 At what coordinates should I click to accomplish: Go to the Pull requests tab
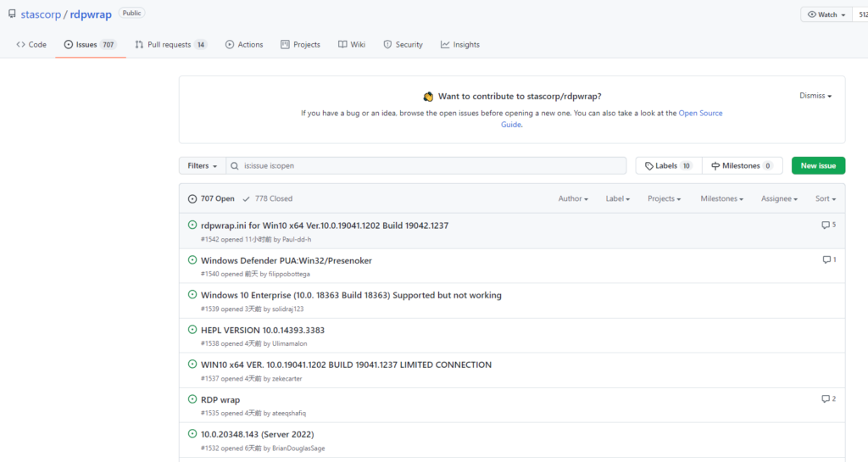170,45
